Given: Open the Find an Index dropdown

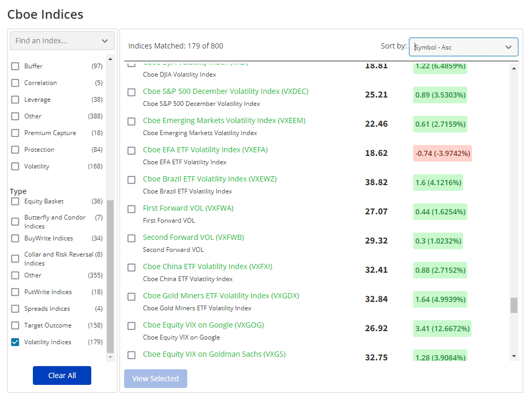Looking at the screenshot, I should point(62,41).
